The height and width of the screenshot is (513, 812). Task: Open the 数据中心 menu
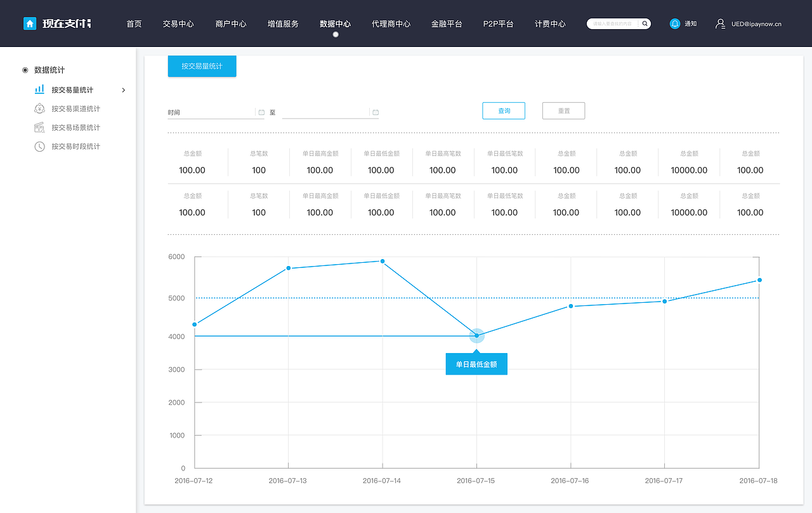click(x=335, y=23)
